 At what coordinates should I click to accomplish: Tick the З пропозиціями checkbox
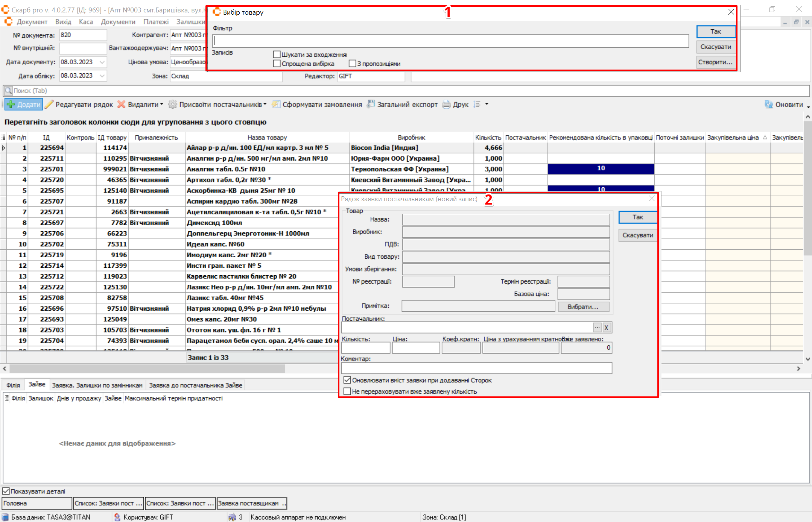[x=352, y=64]
